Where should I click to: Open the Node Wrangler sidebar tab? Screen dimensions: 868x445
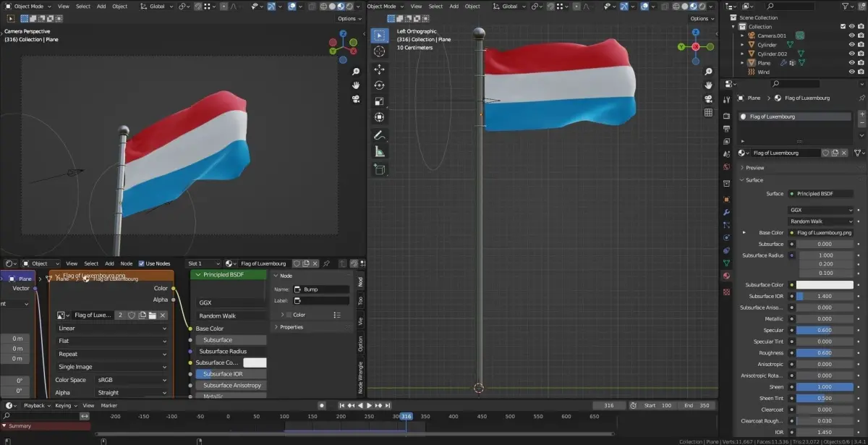pos(361,378)
